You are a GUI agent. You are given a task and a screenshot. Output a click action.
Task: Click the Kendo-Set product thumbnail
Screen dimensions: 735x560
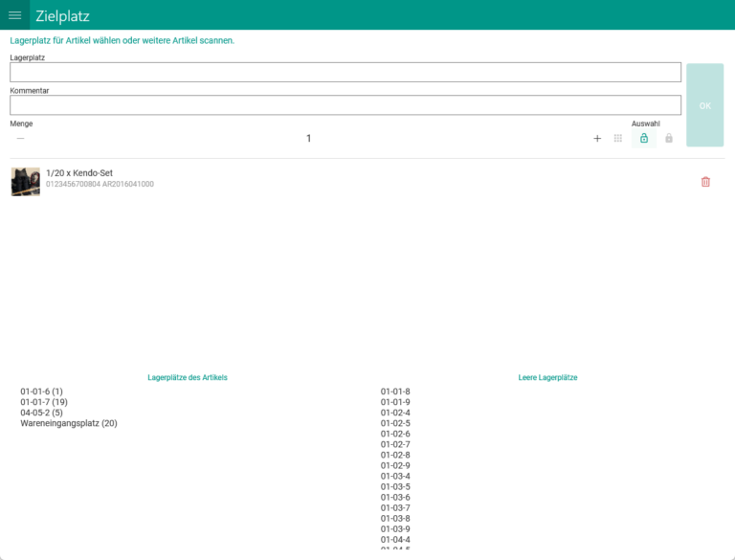point(25,182)
